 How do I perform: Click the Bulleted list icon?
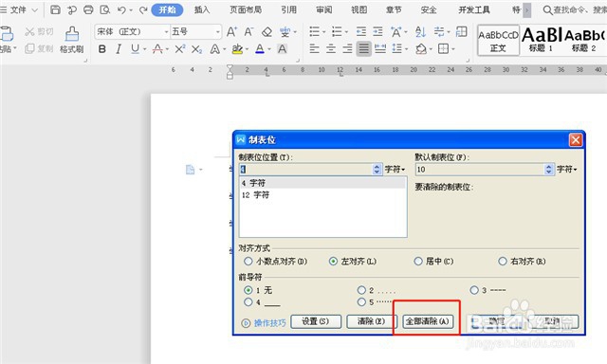pyautogui.click(x=314, y=31)
